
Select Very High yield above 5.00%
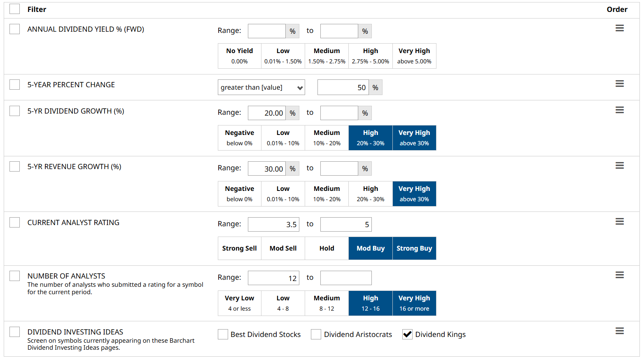[414, 56]
